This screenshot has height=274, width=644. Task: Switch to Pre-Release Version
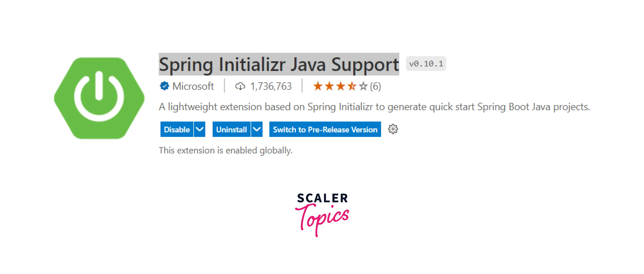325,129
